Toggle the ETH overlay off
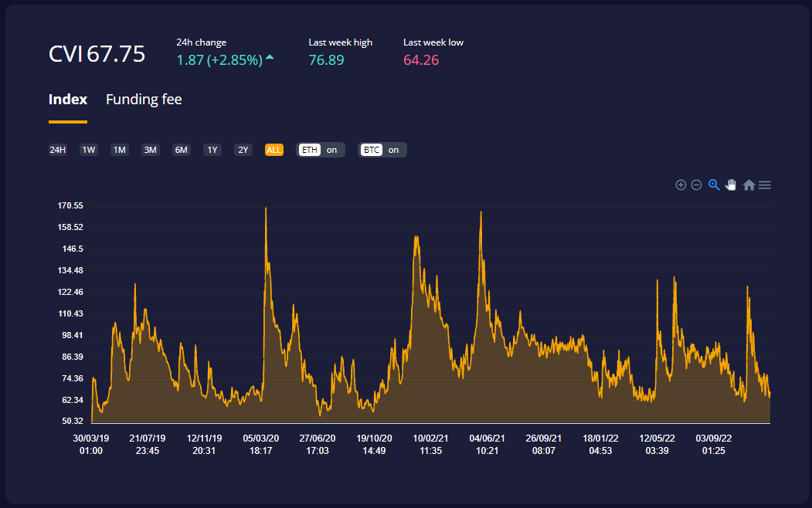Screen dimensions: 812x508 tap(321, 150)
